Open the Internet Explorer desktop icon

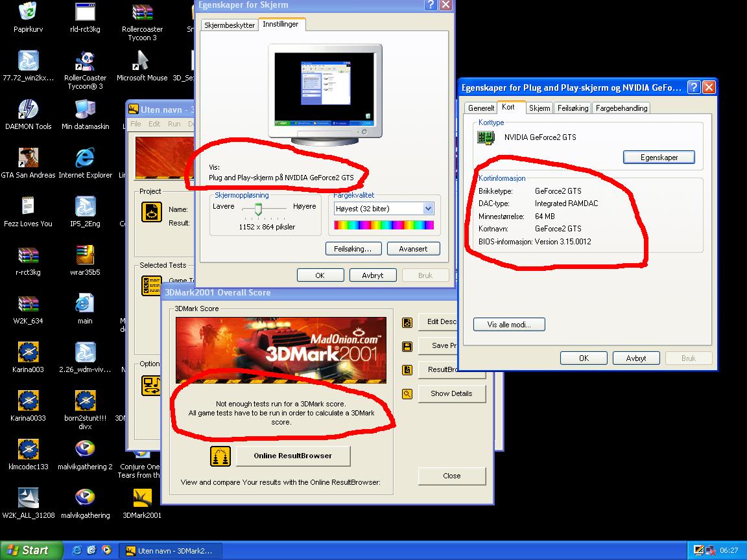click(x=86, y=157)
